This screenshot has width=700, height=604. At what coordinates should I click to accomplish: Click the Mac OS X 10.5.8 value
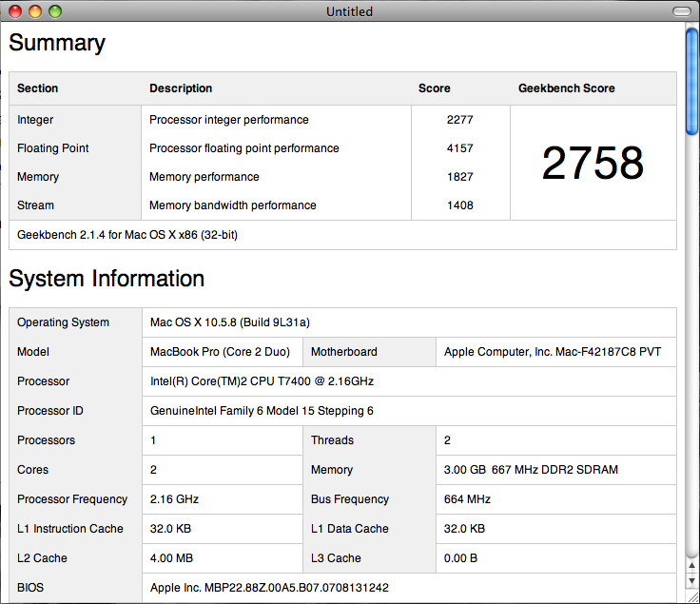tap(230, 322)
